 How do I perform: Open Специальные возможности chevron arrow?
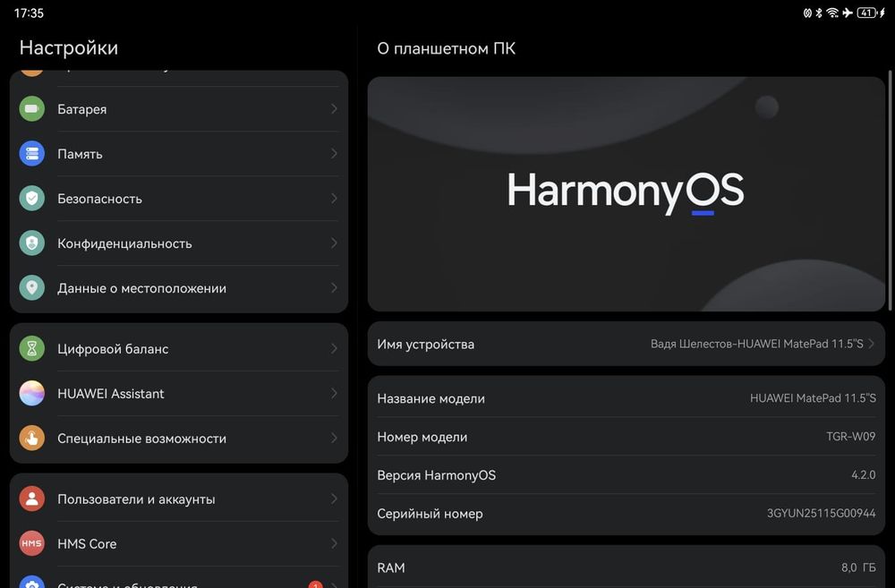coord(334,438)
